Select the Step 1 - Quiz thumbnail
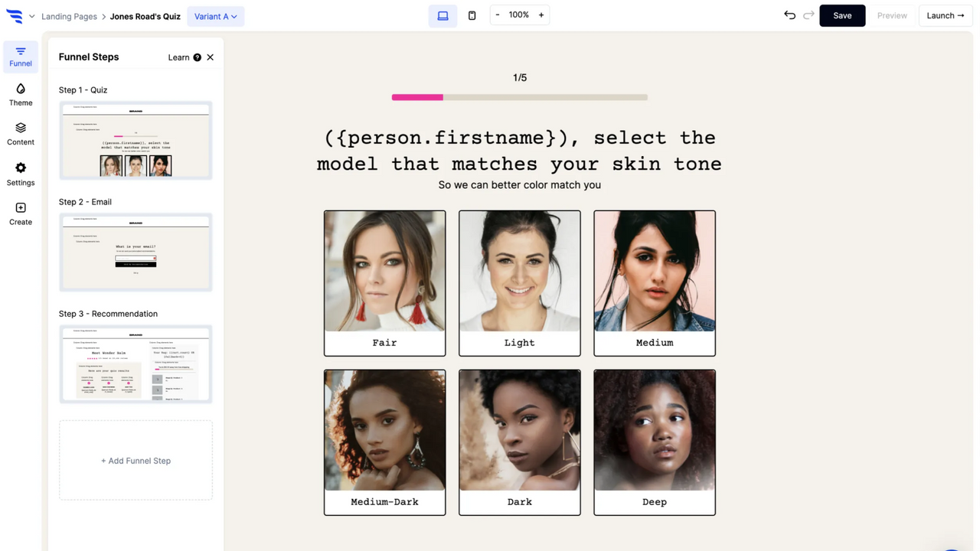This screenshot has width=980, height=551. tap(136, 141)
